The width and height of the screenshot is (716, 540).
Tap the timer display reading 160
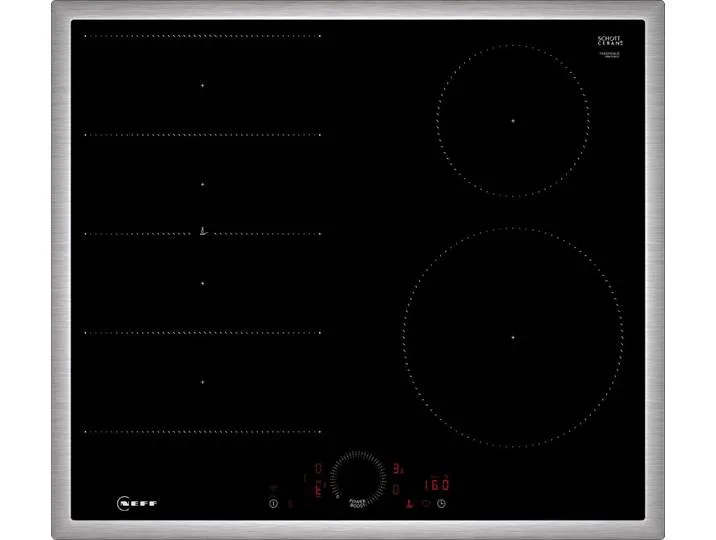pyautogui.click(x=437, y=485)
